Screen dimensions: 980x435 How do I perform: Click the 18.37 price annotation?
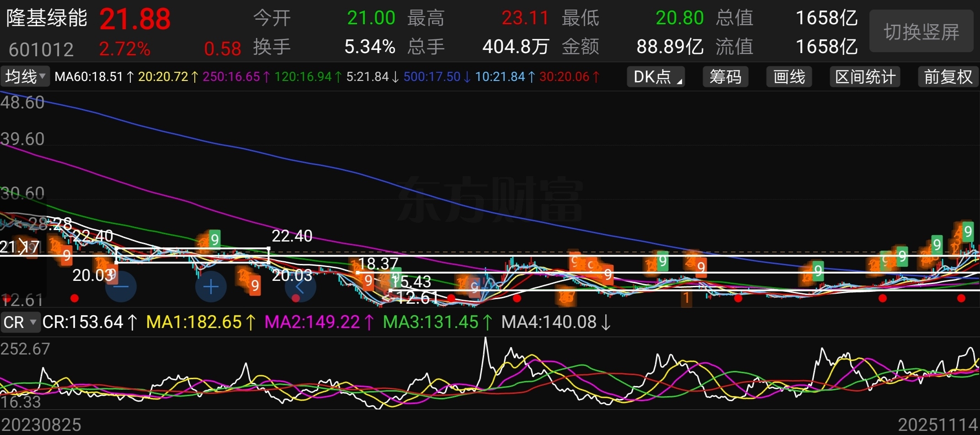[x=378, y=264]
